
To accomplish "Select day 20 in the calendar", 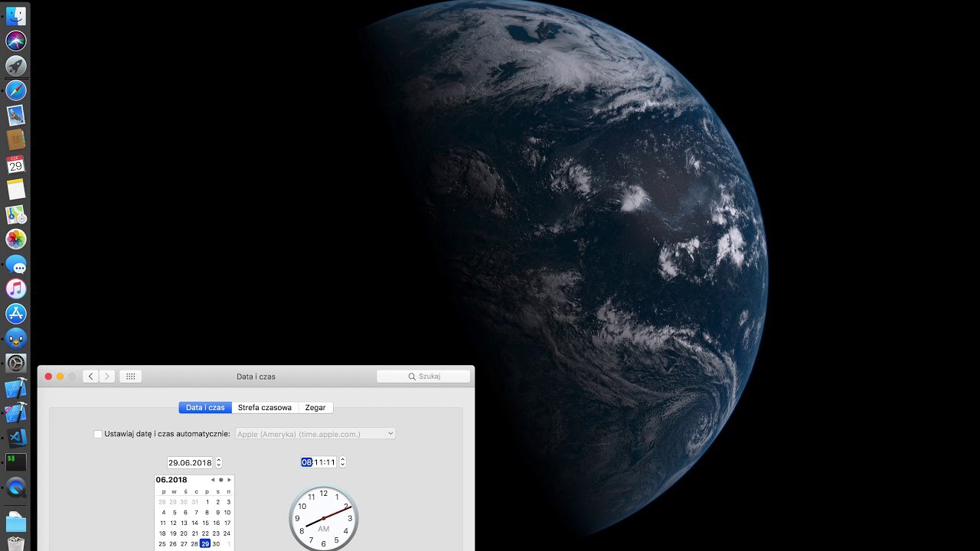I will (184, 533).
